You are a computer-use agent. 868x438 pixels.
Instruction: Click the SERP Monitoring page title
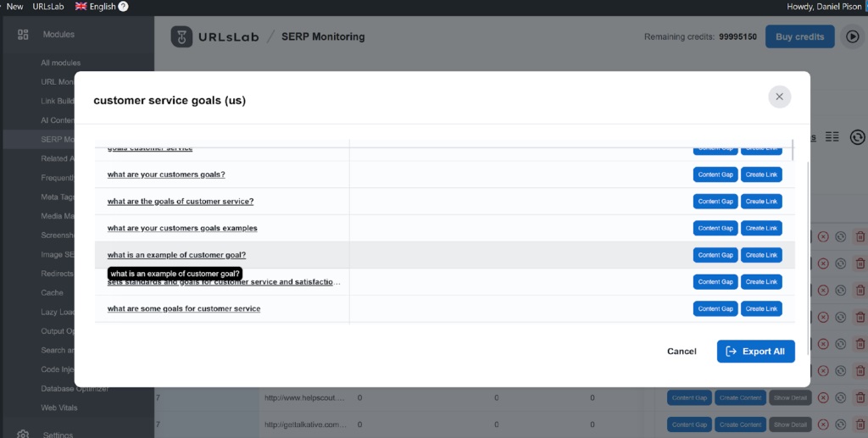[323, 36]
